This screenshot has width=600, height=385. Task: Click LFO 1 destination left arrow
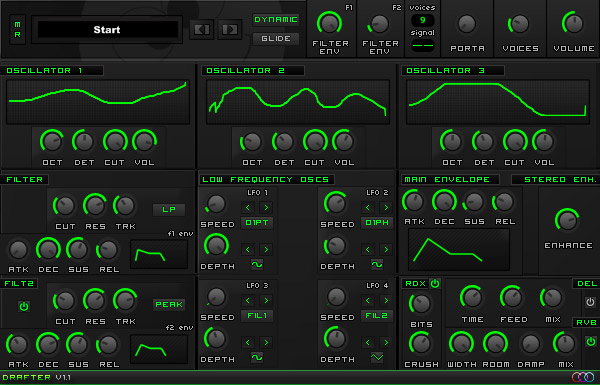tap(248, 208)
